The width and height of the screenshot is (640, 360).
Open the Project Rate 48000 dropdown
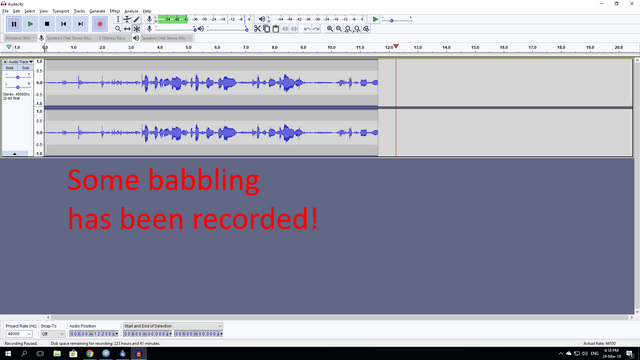19,334
